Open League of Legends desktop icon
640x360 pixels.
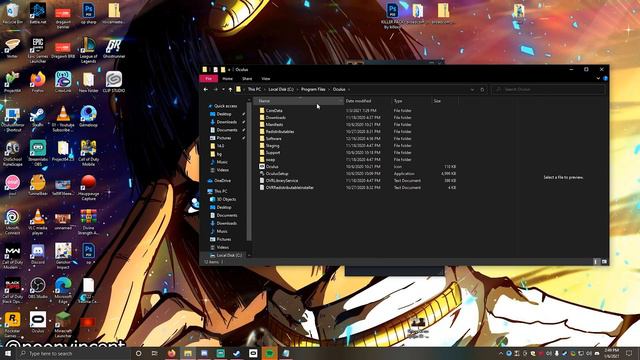[x=88, y=50]
